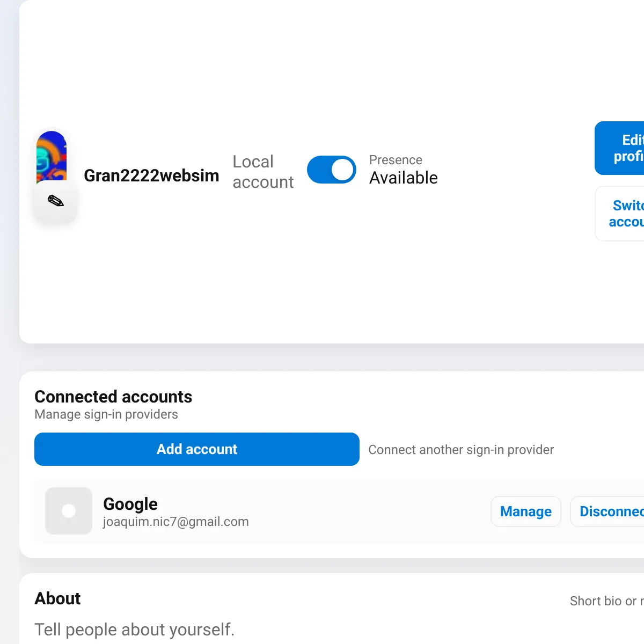Click the Edit profile button
644x644 pixels.
[620, 148]
